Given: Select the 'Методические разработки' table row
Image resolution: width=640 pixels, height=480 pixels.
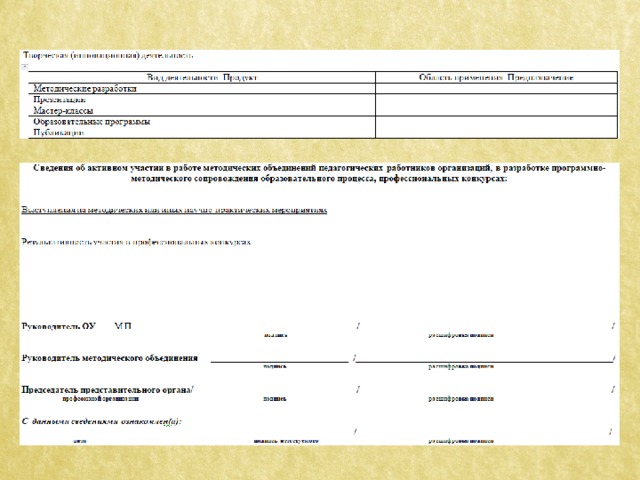Looking at the screenshot, I should [x=323, y=89].
